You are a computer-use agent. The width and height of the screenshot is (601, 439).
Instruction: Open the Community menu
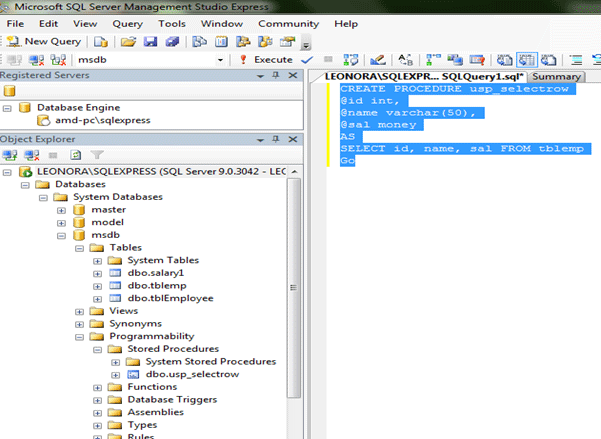(x=289, y=24)
